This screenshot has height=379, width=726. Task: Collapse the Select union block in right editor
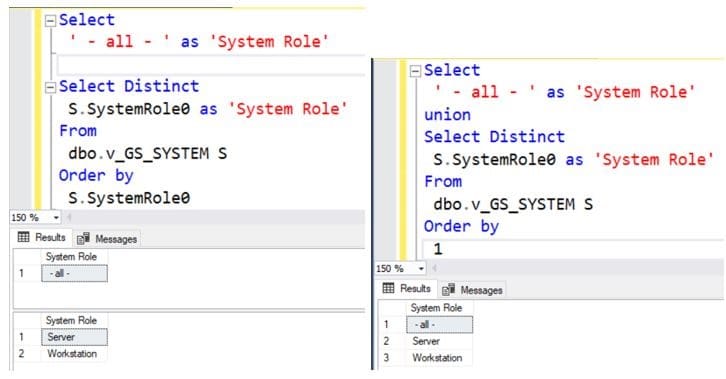click(415, 71)
